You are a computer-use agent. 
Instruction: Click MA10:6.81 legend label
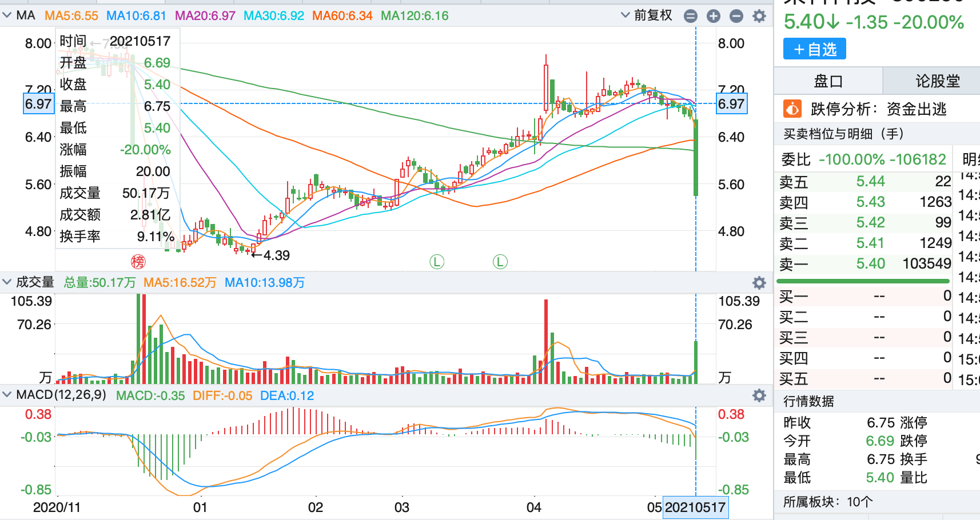point(136,16)
